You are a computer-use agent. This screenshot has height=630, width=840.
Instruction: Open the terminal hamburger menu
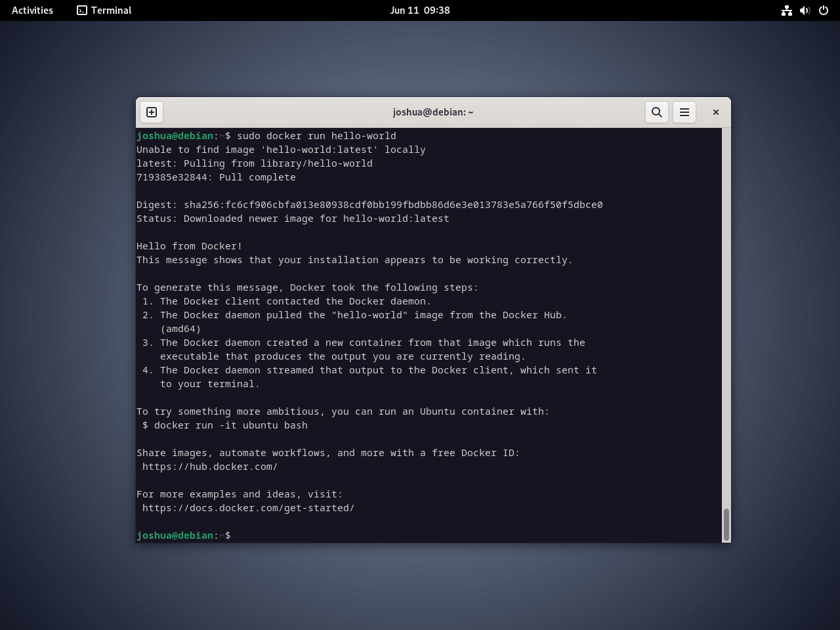coord(684,112)
